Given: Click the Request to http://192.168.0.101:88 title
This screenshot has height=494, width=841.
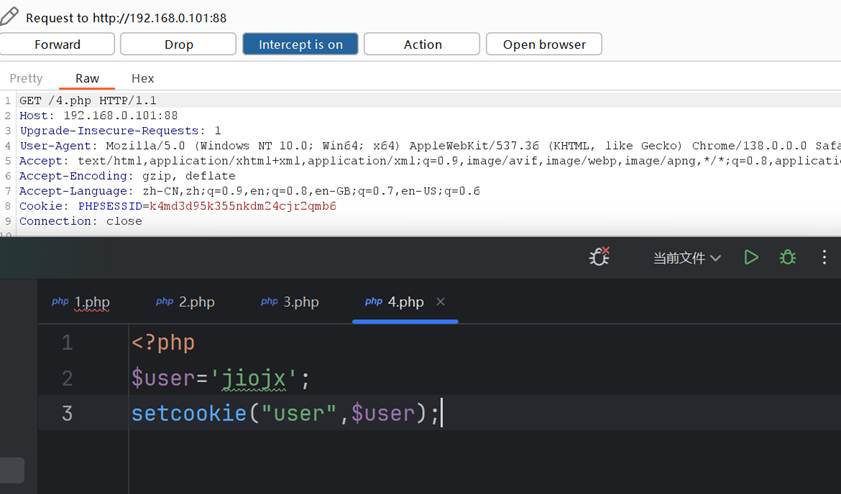Looking at the screenshot, I should tap(126, 18).
